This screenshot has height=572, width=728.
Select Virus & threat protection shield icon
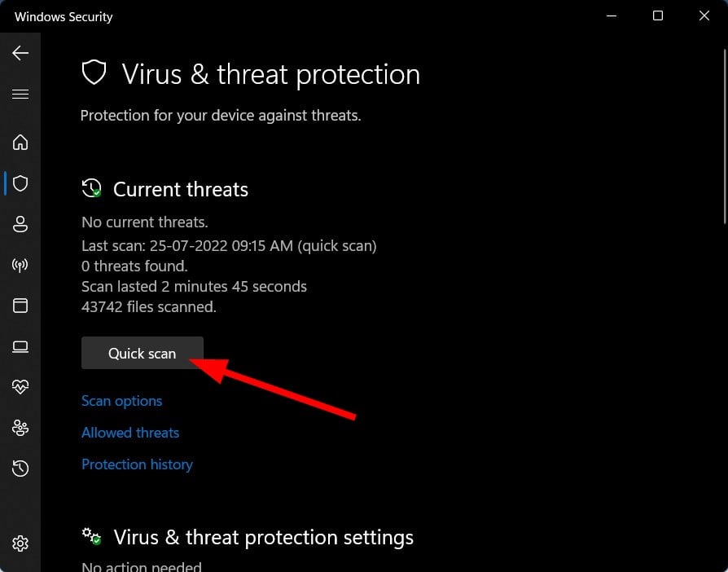20,183
